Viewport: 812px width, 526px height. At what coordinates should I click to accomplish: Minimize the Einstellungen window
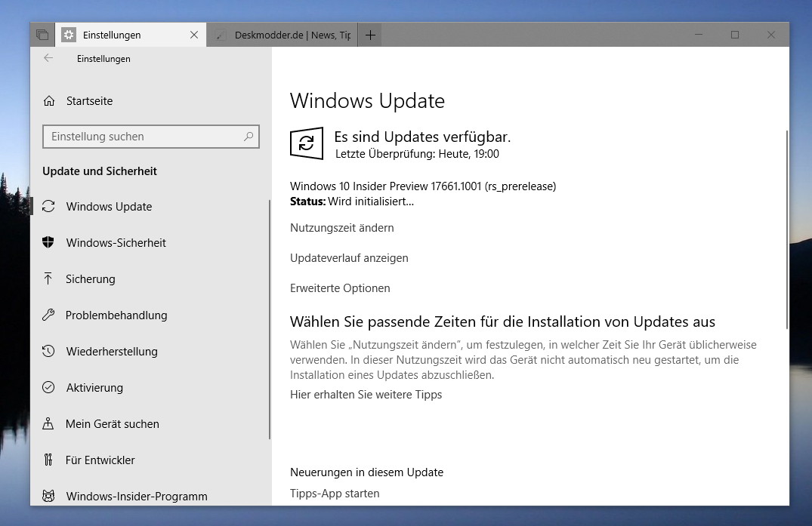tap(699, 35)
